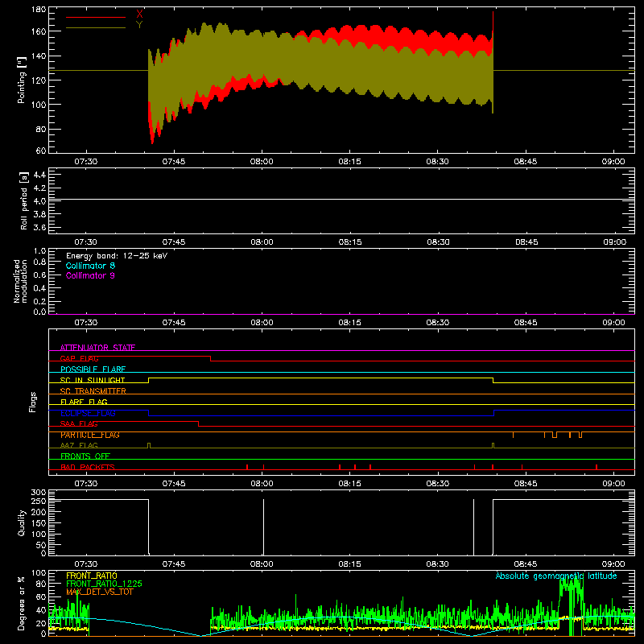Click 08:15 tick label under Quality plot
Image resolution: width=644 pixels, height=644 pixels.
click(x=350, y=564)
